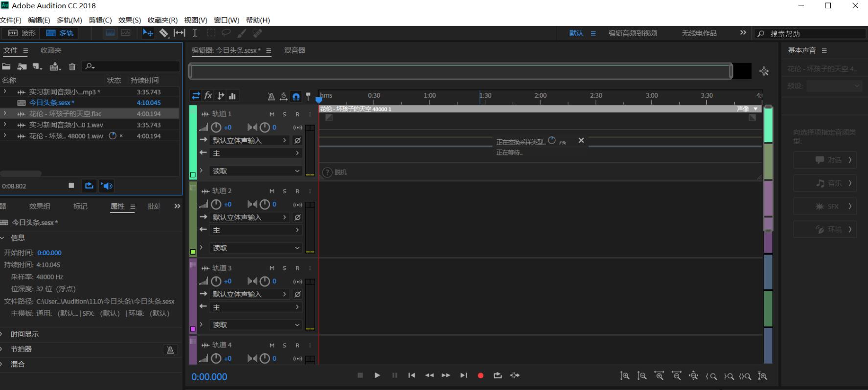Show the track sends view

coord(221,96)
